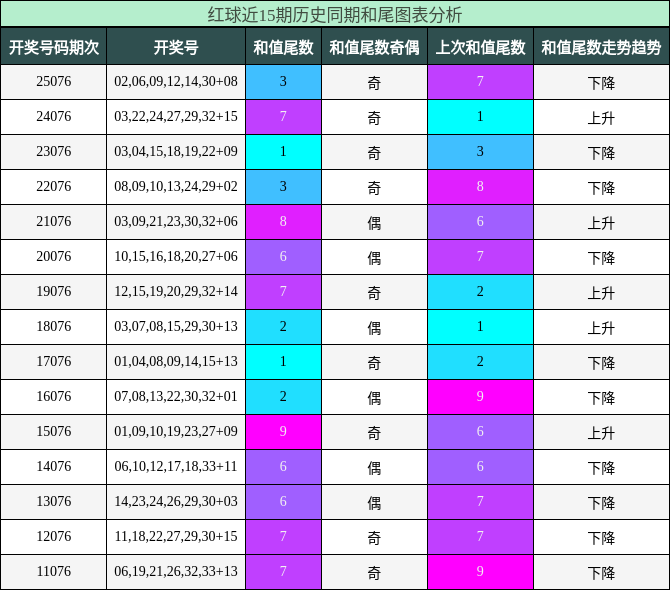Click the period number 25076 cell
Viewport: 670px width, 590px height.
point(53,82)
